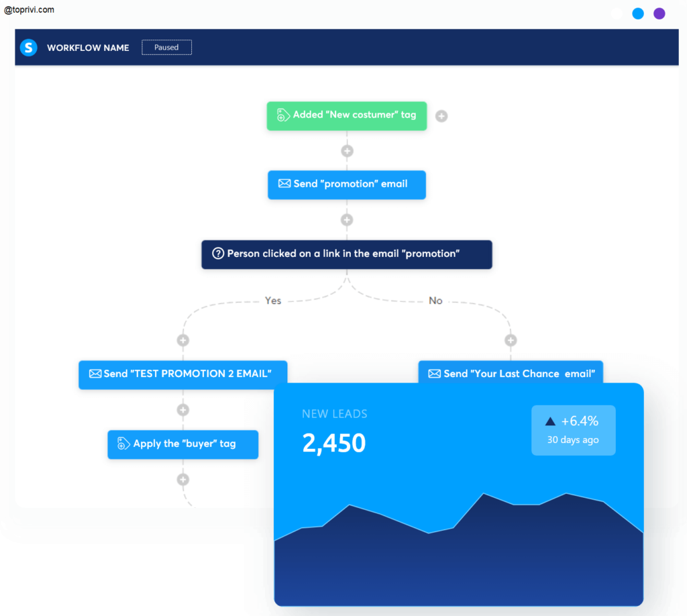Viewport: 687px width, 616px height.
Task: Add a step below the buyer tag step
Action: [x=183, y=480]
